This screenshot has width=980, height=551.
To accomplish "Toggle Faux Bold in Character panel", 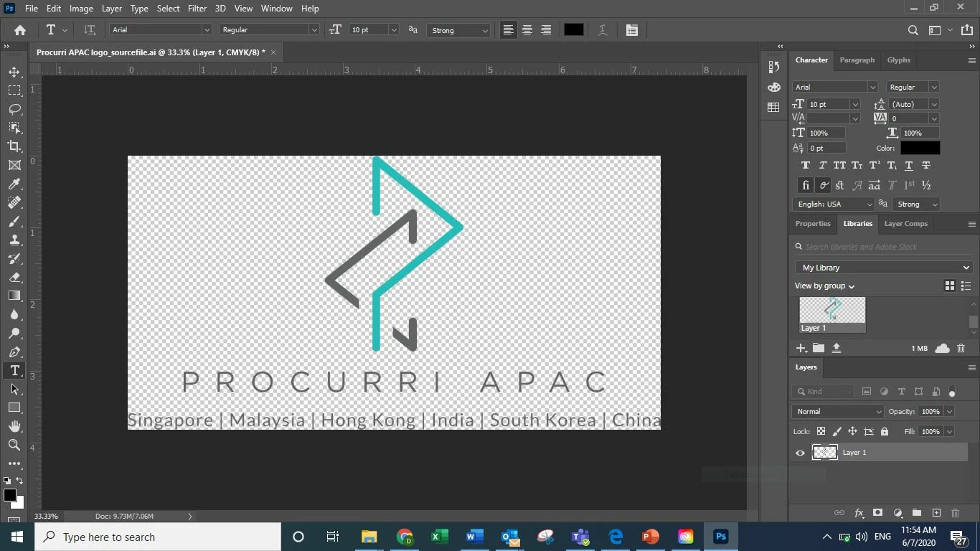I will (805, 166).
